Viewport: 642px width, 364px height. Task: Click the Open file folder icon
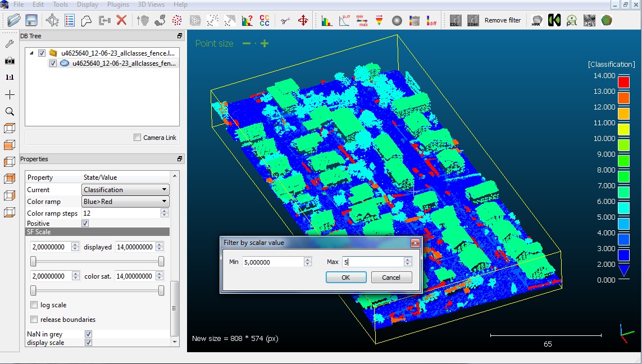(x=14, y=21)
